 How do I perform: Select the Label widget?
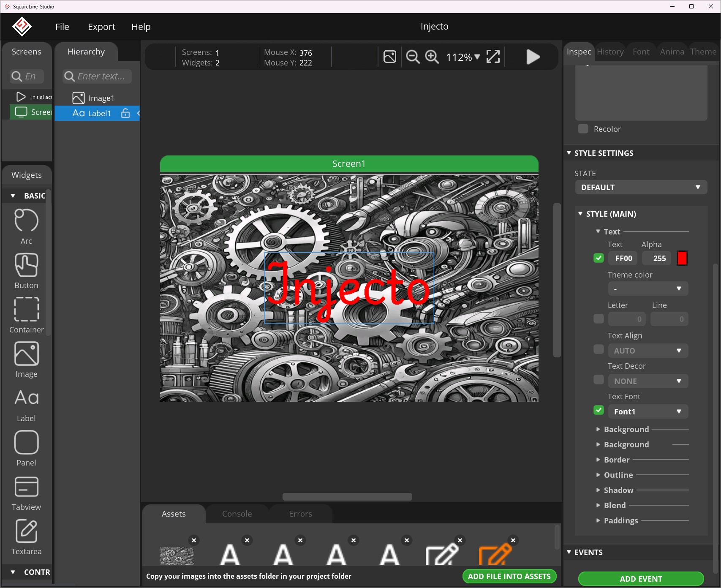[26, 404]
